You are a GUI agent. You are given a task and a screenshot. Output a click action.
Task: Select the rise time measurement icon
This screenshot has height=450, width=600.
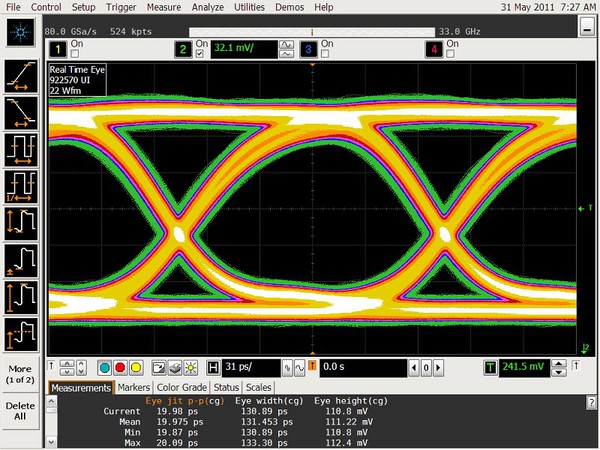[21, 74]
